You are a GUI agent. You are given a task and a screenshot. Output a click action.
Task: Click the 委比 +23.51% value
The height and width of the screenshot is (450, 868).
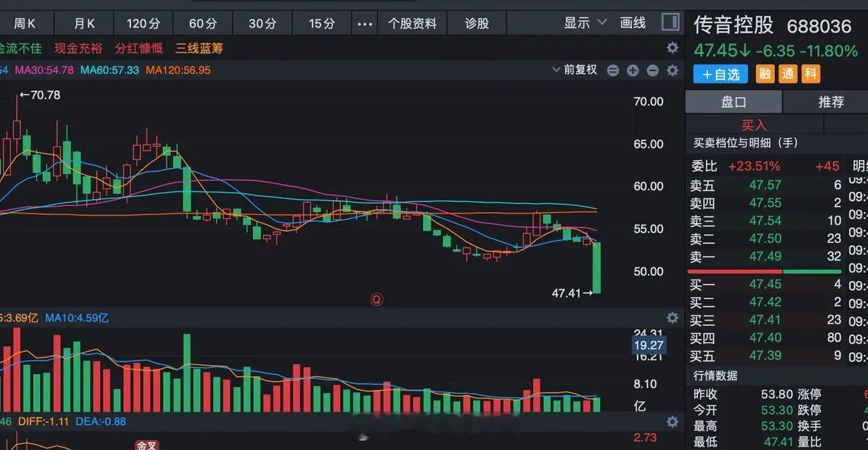tap(754, 166)
